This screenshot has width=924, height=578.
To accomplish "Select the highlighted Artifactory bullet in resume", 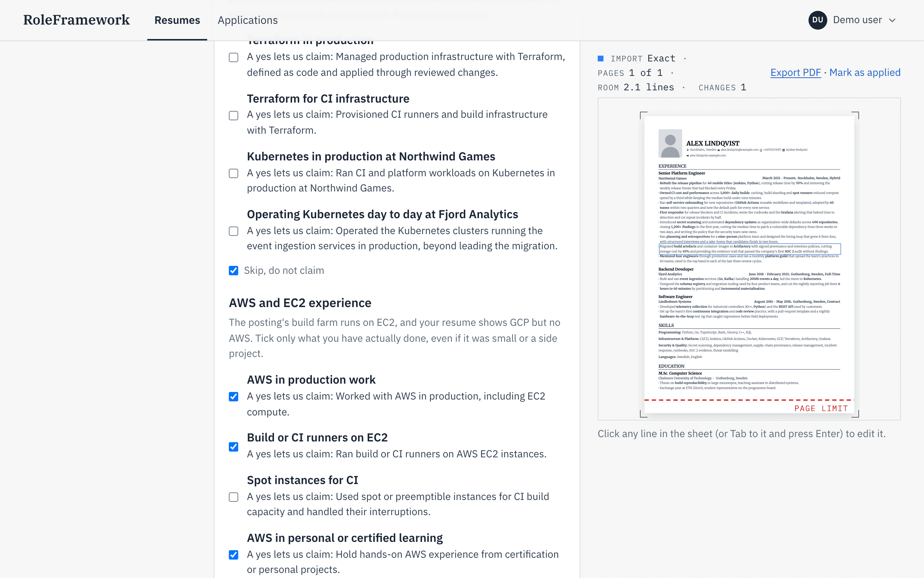I will click(x=750, y=249).
